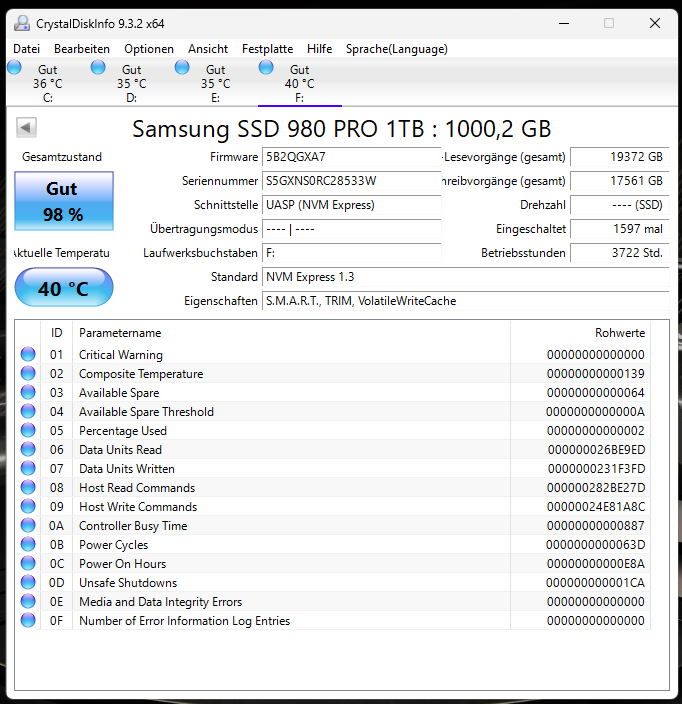Image resolution: width=682 pixels, height=704 pixels.
Task: Open the Festplatte menu
Action: pyautogui.click(x=268, y=48)
